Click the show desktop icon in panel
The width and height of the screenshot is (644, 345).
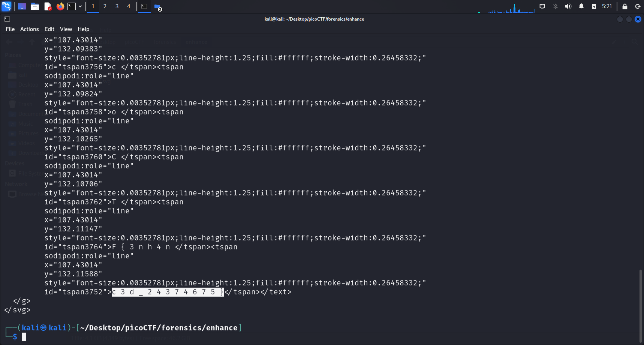(22, 6)
